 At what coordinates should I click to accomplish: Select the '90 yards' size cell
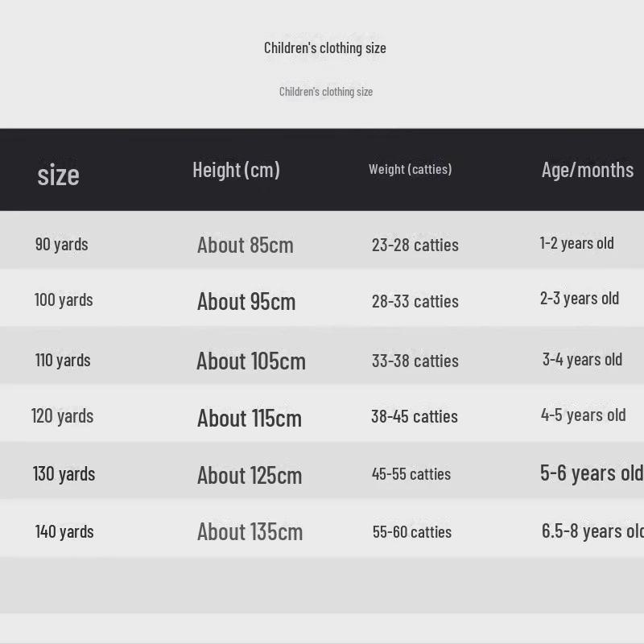(x=62, y=244)
